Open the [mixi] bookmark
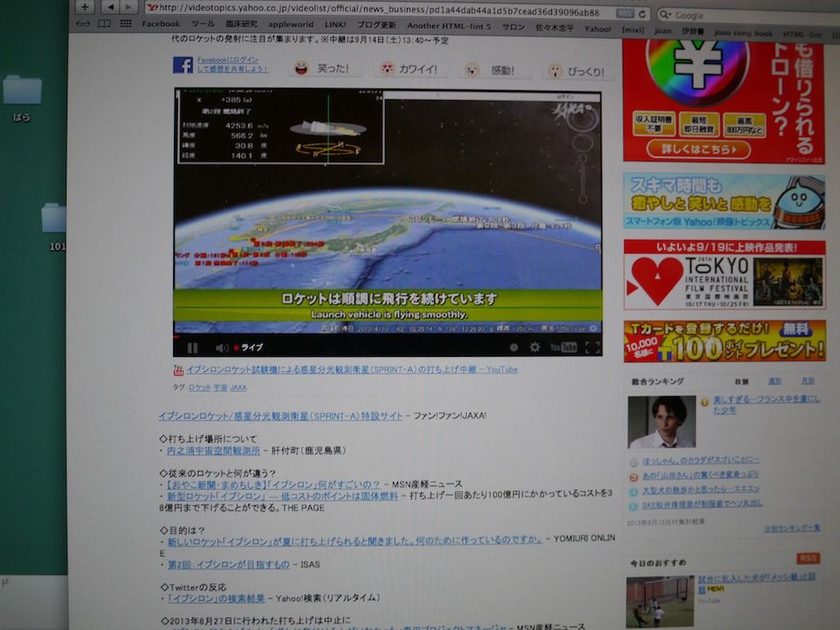Image resolution: width=840 pixels, height=630 pixels. click(x=632, y=30)
